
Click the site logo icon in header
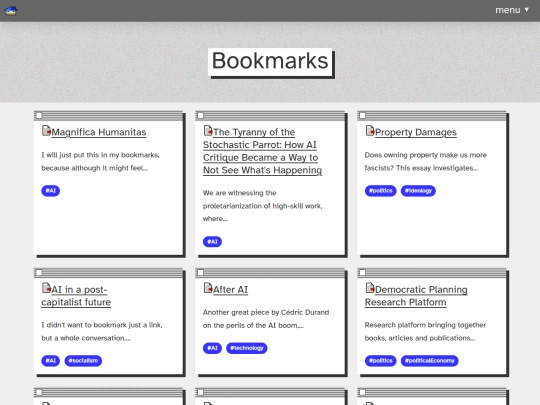[11, 11]
